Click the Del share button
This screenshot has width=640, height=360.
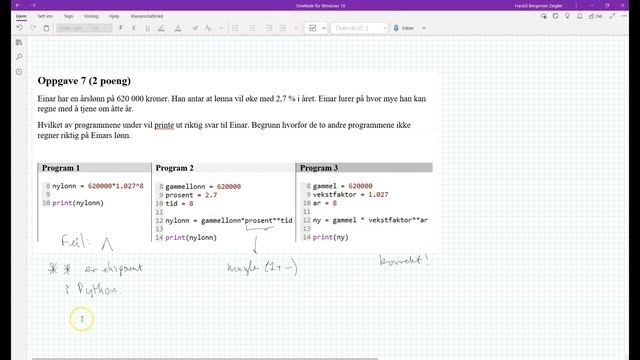pos(596,16)
